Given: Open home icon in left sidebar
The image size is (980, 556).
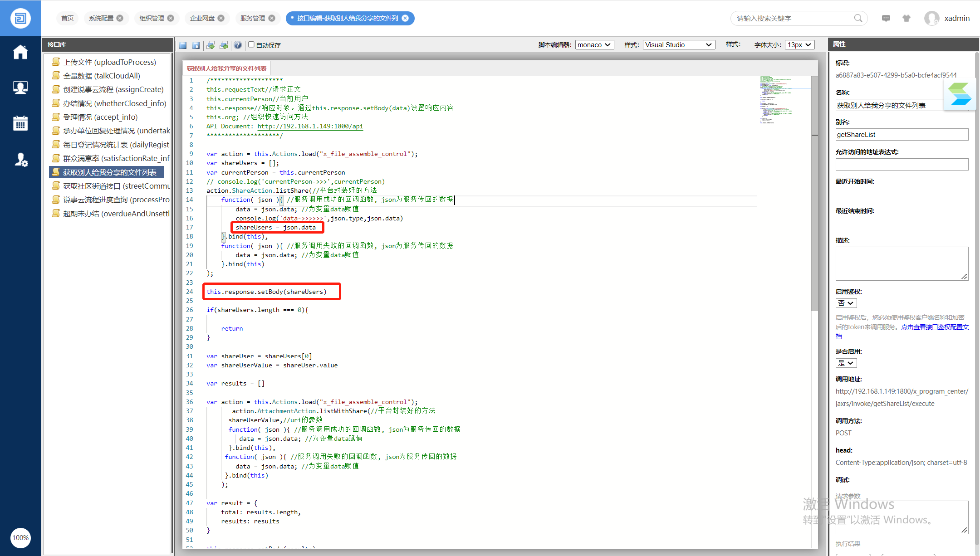Looking at the screenshot, I should coord(20,52).
